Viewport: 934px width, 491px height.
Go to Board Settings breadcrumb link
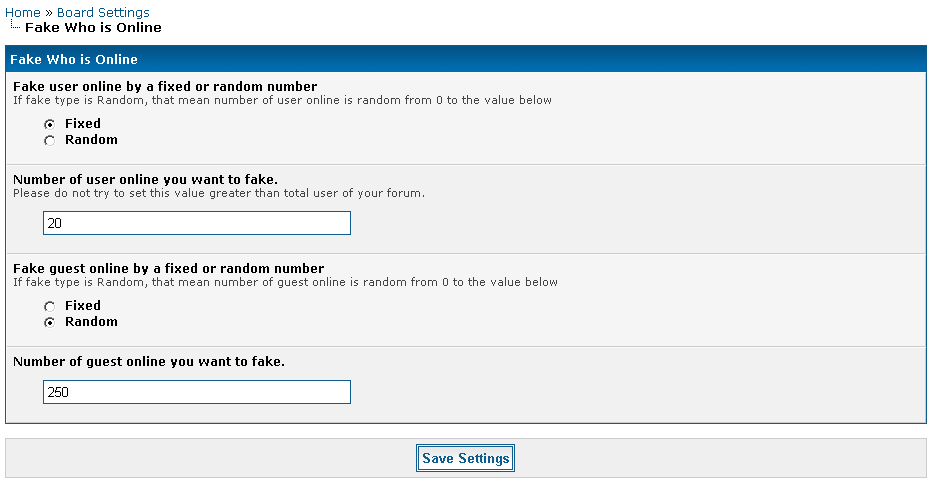[103, 13]
